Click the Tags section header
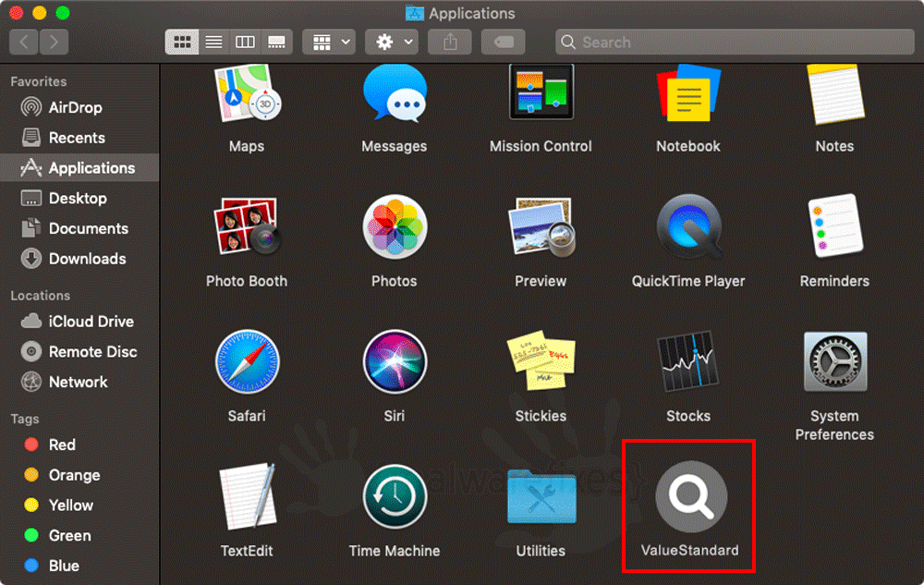924x585 pixels. 25,419
